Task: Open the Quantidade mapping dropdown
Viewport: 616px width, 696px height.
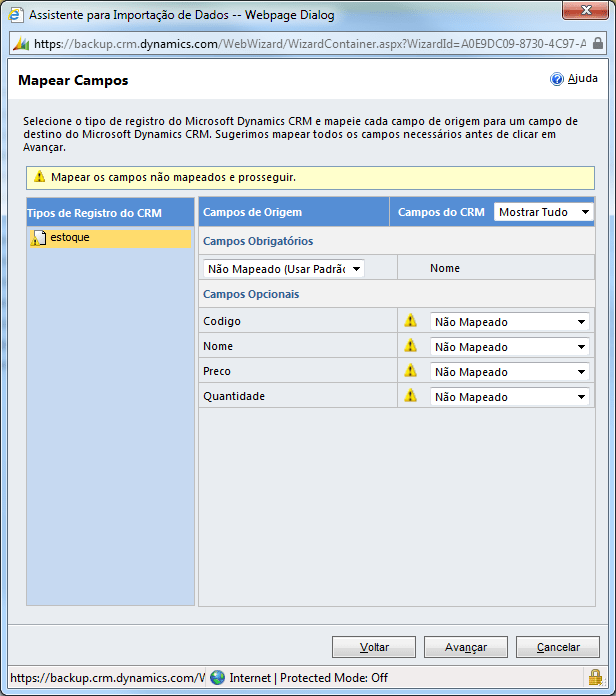Action: pos(509,396)
